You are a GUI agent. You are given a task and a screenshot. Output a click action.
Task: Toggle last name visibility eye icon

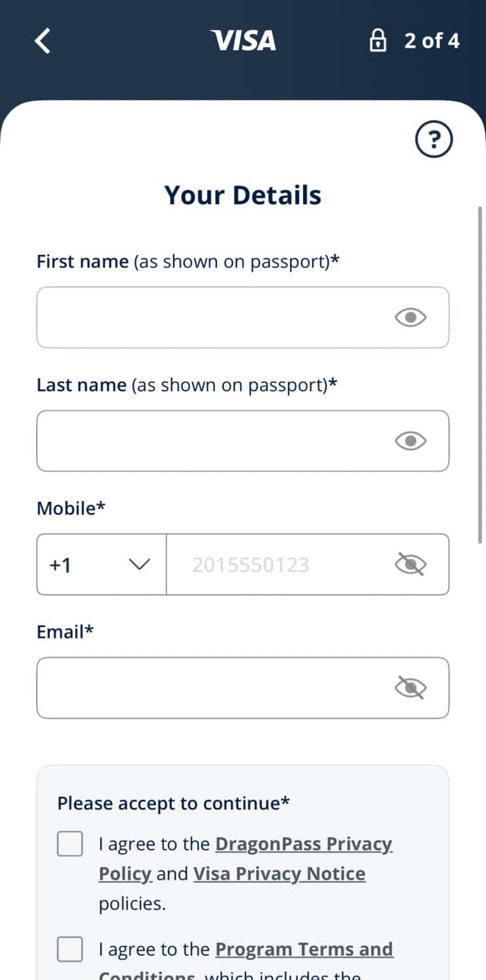click(x=411, y=441)
